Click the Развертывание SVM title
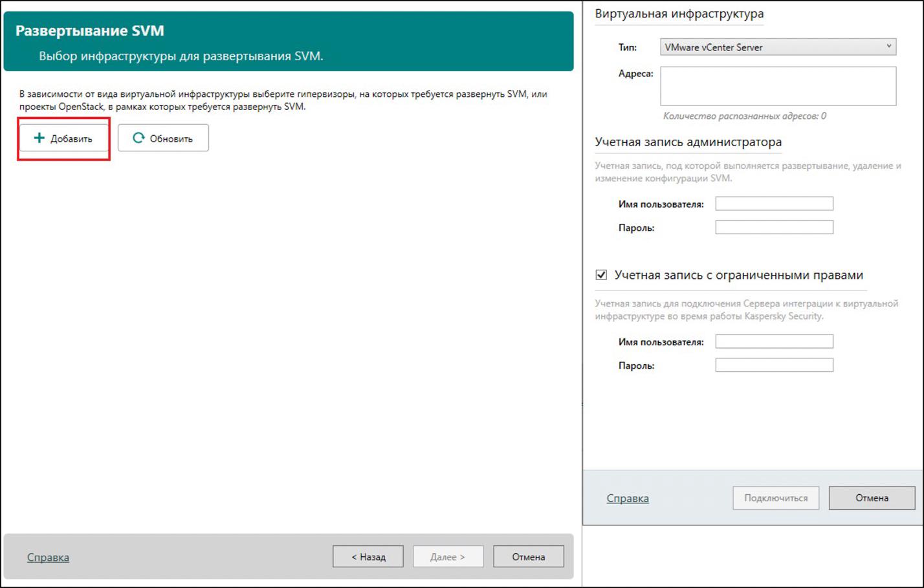 coord(90,30)
